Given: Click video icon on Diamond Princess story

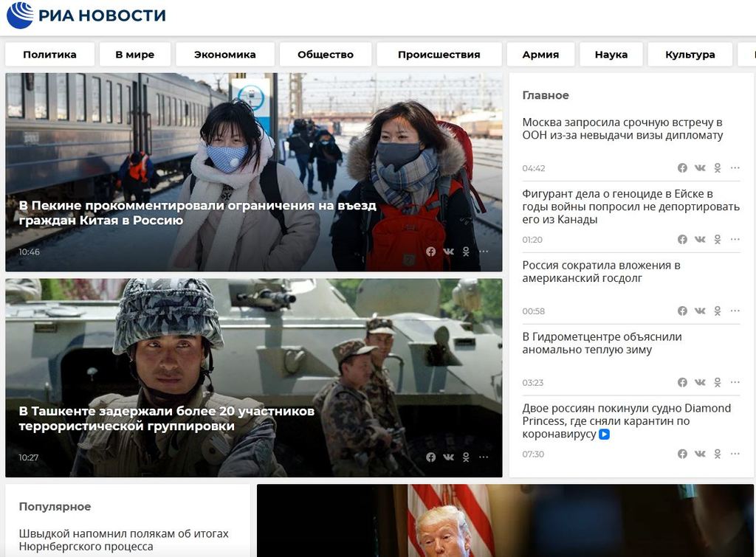Looking at the screenshot, I should click(x=604, y=435).
